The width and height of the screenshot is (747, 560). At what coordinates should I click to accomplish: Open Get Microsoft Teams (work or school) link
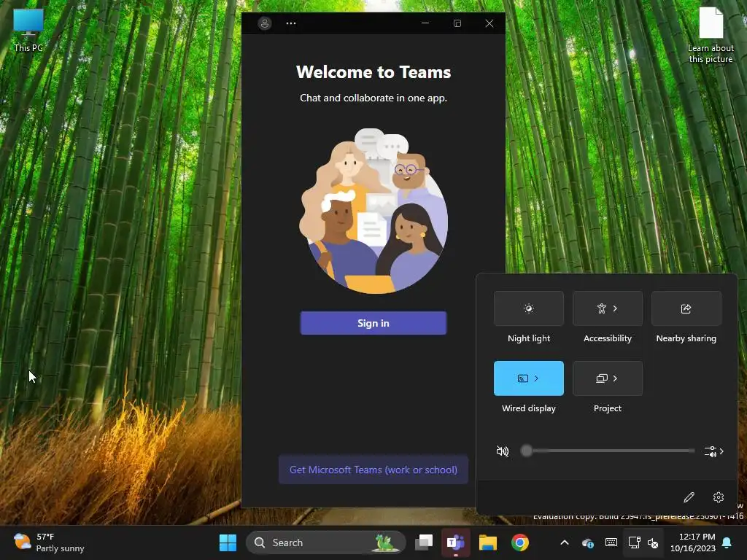click(373, 470)
